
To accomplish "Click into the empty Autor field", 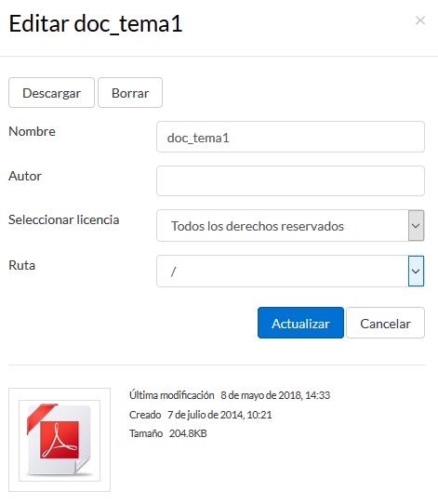I will tap(290, 181).
